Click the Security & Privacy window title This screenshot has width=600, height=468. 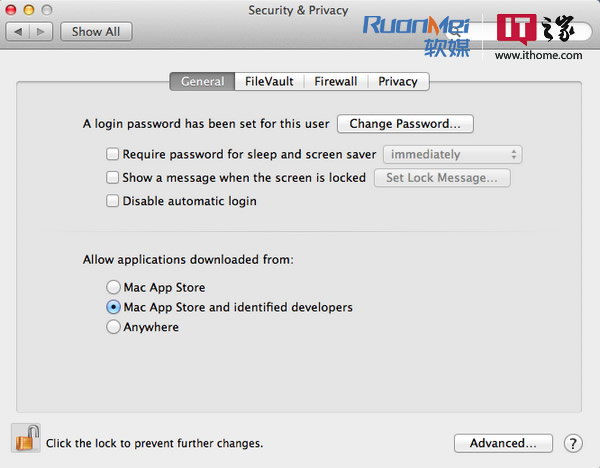[298, 10]
